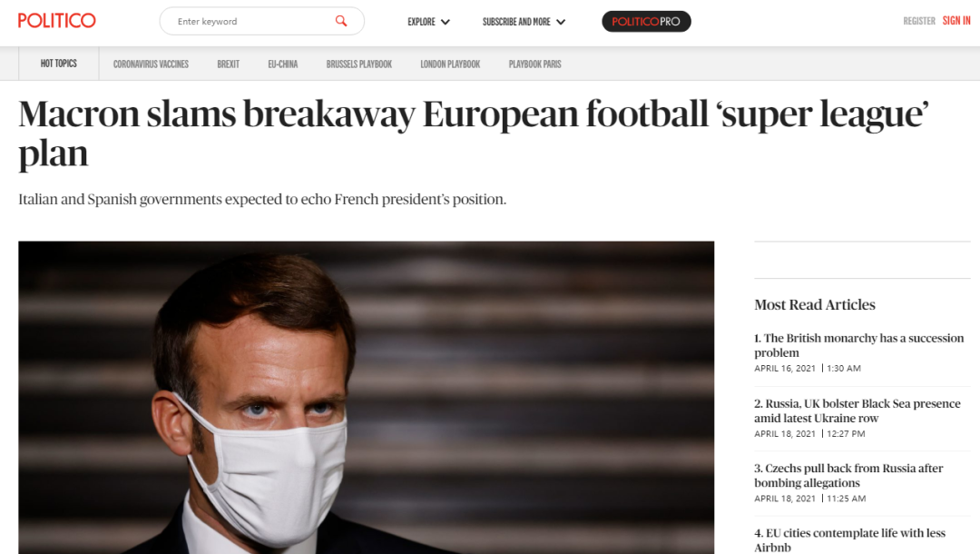Click the Sign In link
The width and height of the screenshot is (980, 554).
(x=956, y=21)
